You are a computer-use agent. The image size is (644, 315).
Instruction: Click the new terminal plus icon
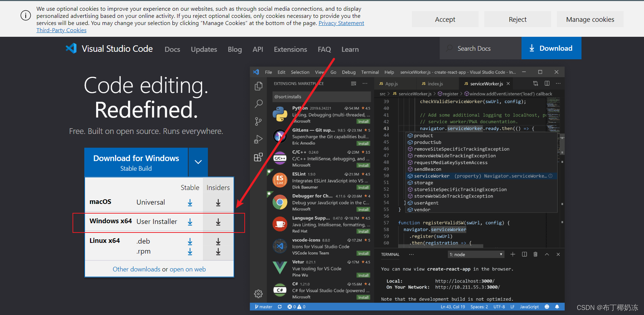[513, 254]
